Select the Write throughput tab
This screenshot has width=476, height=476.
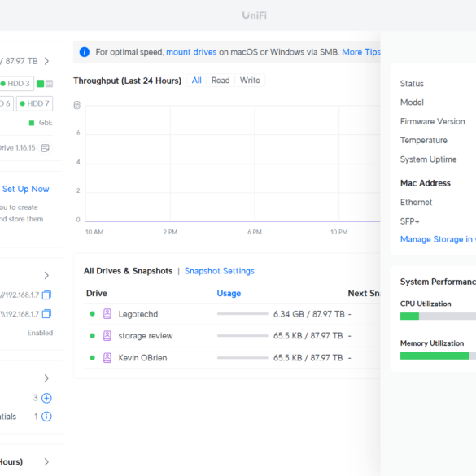(250, 81)
